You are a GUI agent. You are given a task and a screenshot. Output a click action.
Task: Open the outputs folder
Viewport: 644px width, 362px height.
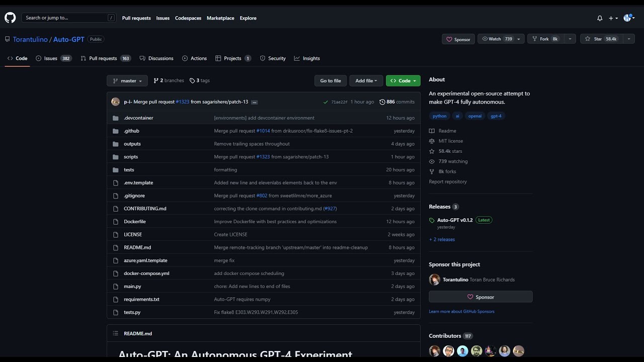[132, 144]
